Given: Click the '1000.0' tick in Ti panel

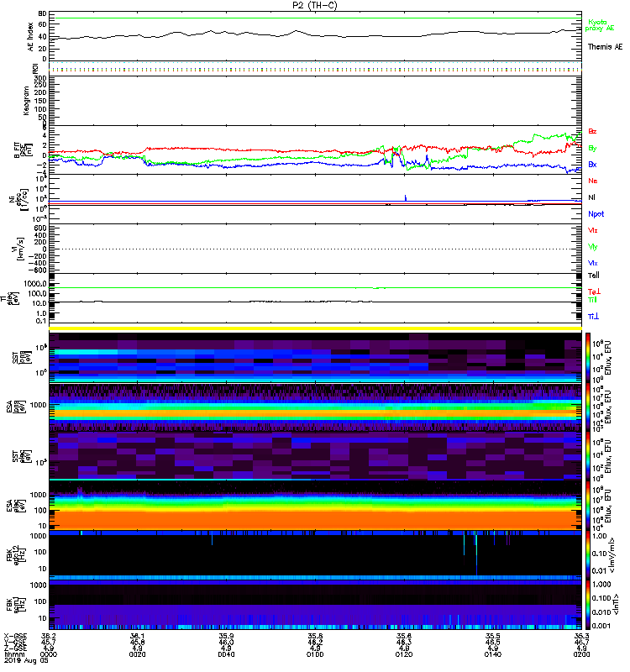Looking at the screenshot, I should pos(35,284).
